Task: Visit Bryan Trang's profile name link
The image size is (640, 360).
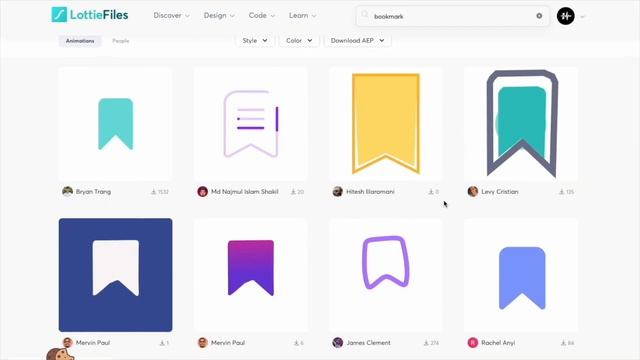Action: (93, 191)
